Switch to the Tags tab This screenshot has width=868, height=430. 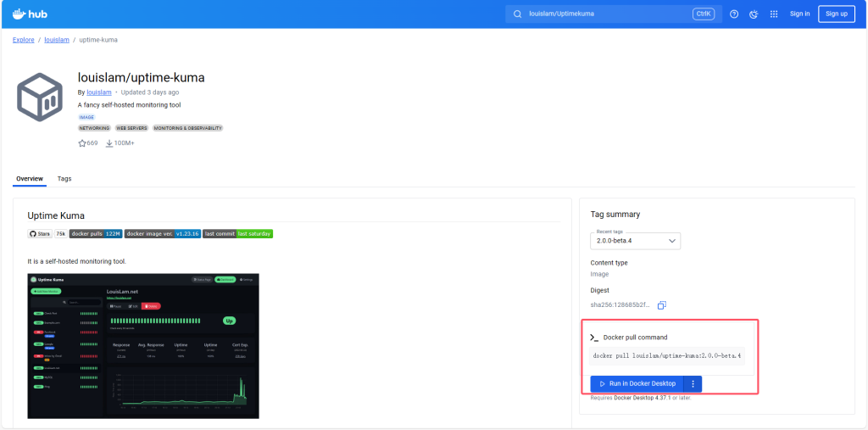coord(64,179)
